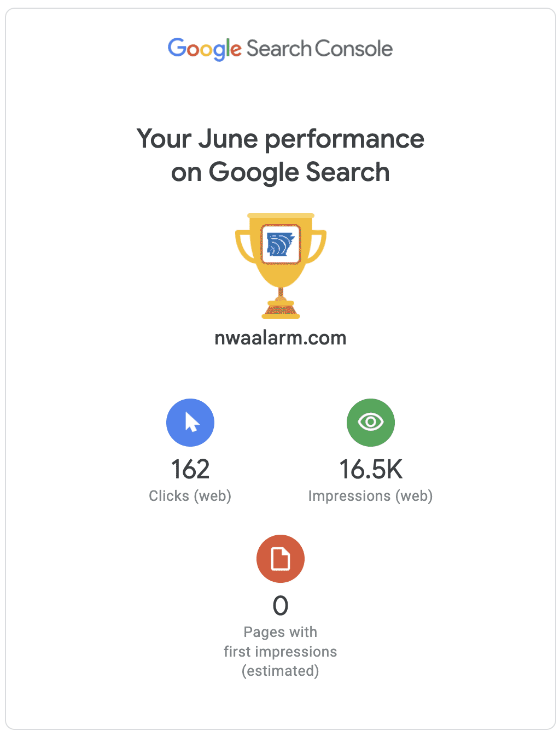The width and height of the screenshot is (560, 737).
Task: Select the 0 pages count
Action: point(281,606)
